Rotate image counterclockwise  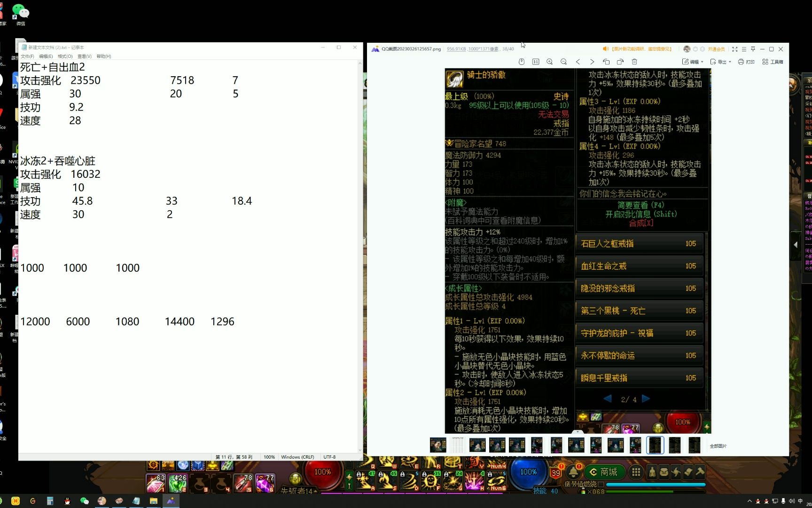606,62
